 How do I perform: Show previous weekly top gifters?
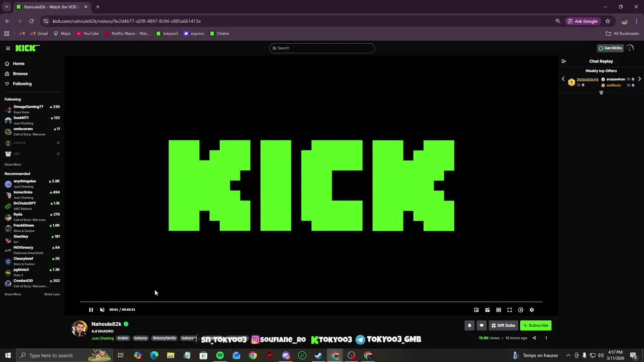[x=563, y=79]
